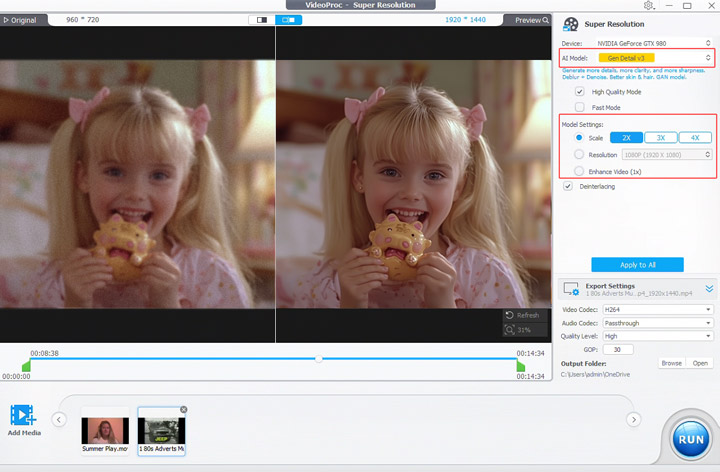720x472 pixels.
Task: Click the Super Resolution film reel icon
Action: [x=571, y=24]
